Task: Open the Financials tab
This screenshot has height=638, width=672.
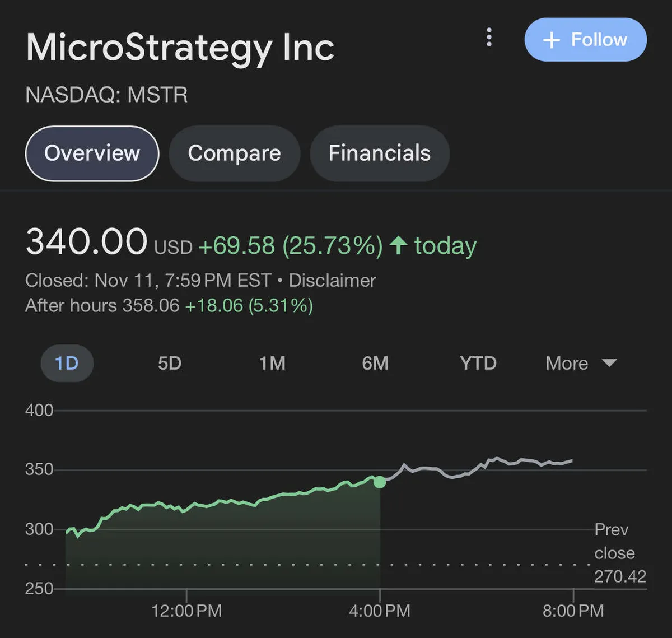Action: (x=380, y=153)
